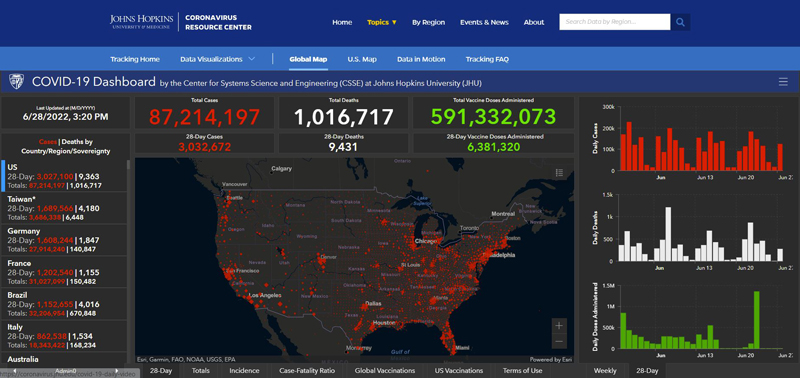Viewport: 800px width, 378px height.
Task: Switch the country list to Cases
Action: 47,142
